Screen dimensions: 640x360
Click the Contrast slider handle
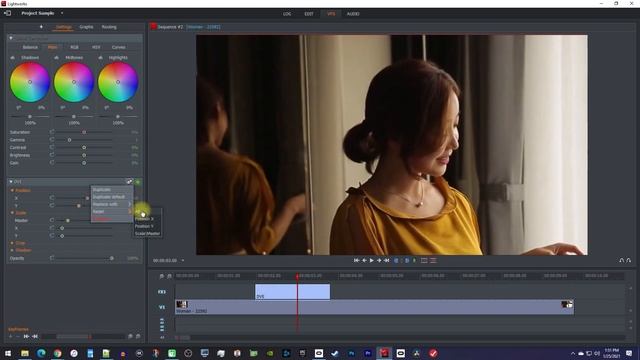[x=84, y=147]
